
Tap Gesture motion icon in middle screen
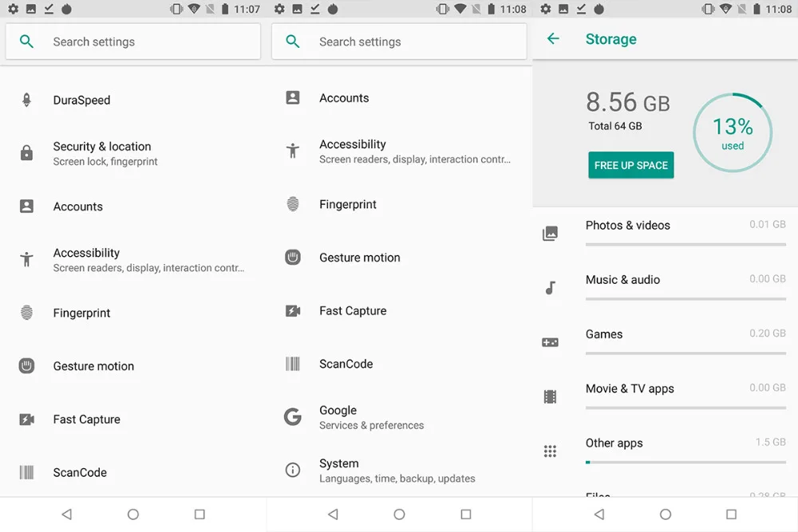coord(293,258)
